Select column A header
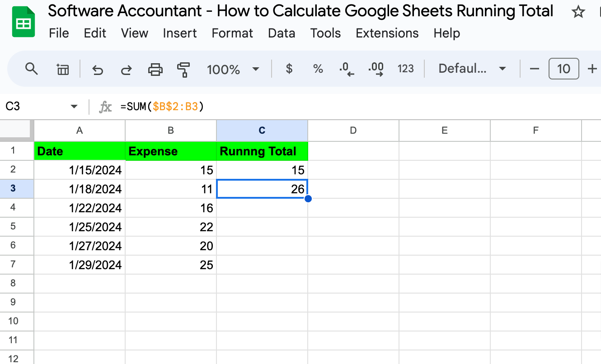This screenshot has height=364, width=601. pos(80,131)
